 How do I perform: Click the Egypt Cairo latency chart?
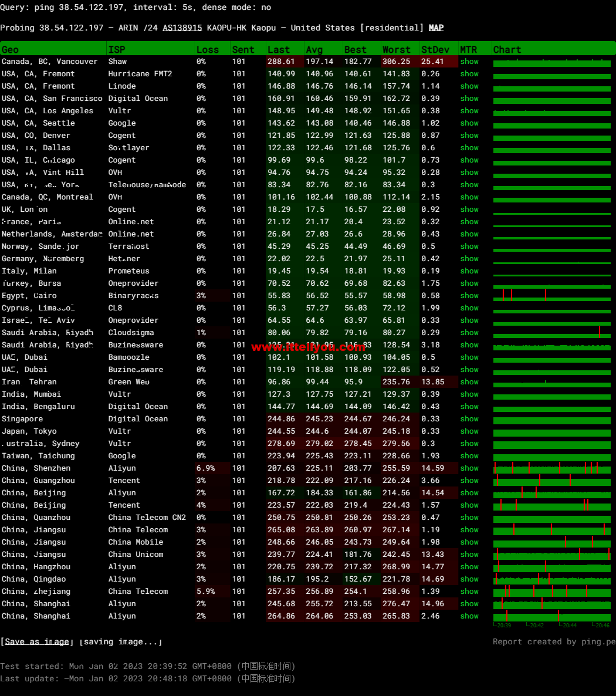551,296
